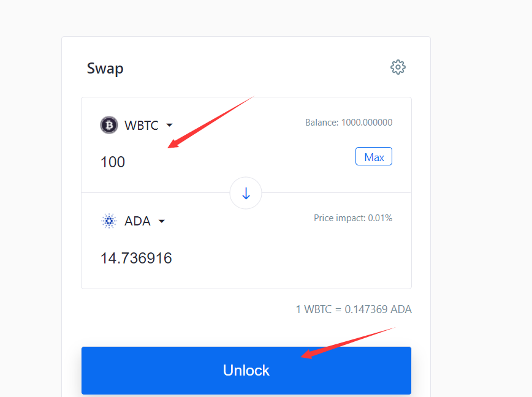Expand the WBTC token dropdown caret
532x397 pixels.
[x=169, y=125]
